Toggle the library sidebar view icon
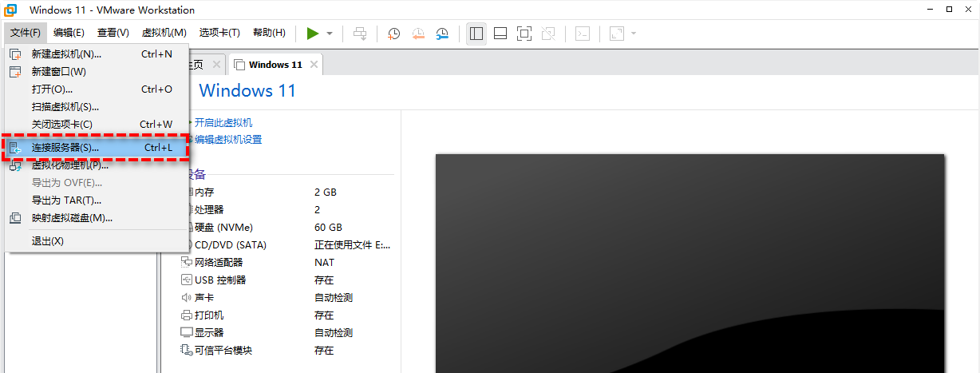Image resolution: width=980 pixels, height=373 pixels. (476, 34)
